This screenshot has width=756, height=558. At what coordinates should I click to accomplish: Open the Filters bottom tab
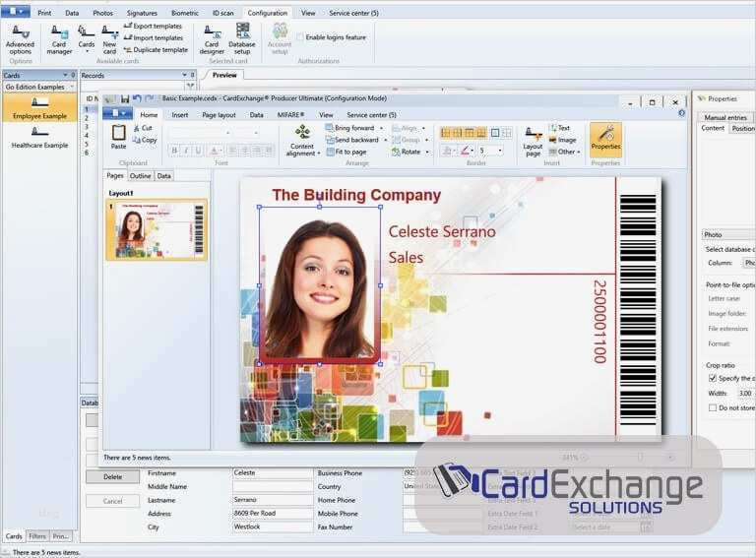pyautogui.click(x=36, y=535)
